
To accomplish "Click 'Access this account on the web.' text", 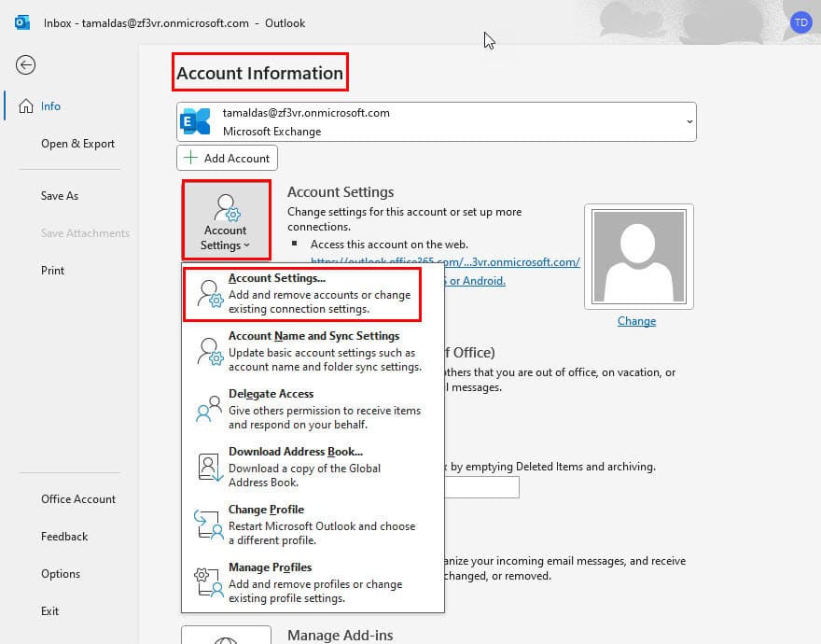I will [389, 245].
